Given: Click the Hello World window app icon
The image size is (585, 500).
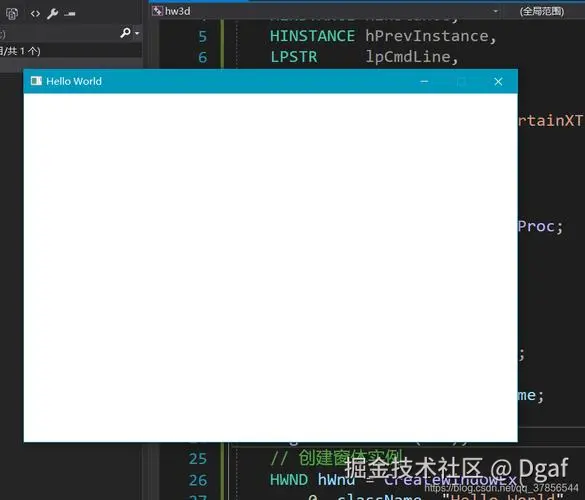Looking at the screenshot, I should coord(36,81).
